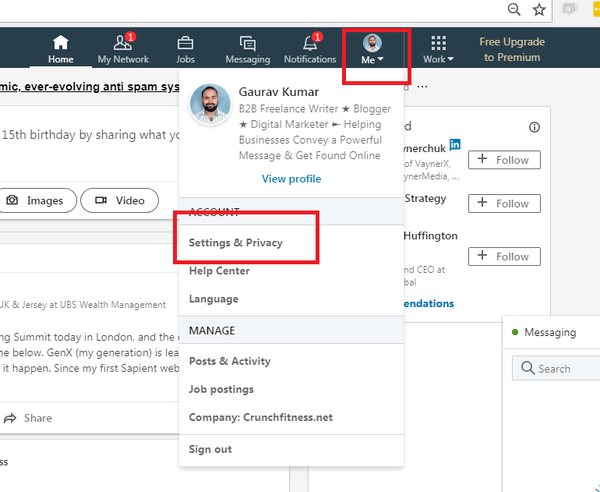Click View profile link
600x492 pixels.
(291, 179)
